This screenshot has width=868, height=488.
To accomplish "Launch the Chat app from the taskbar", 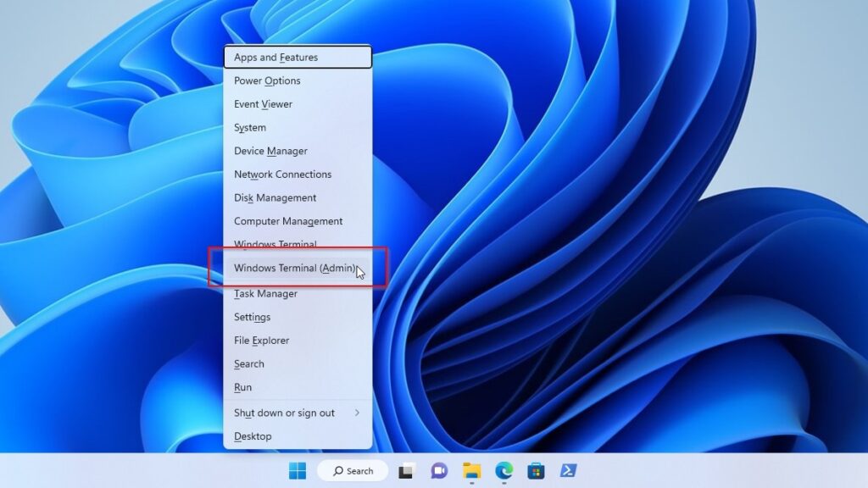I will (439, 471).
